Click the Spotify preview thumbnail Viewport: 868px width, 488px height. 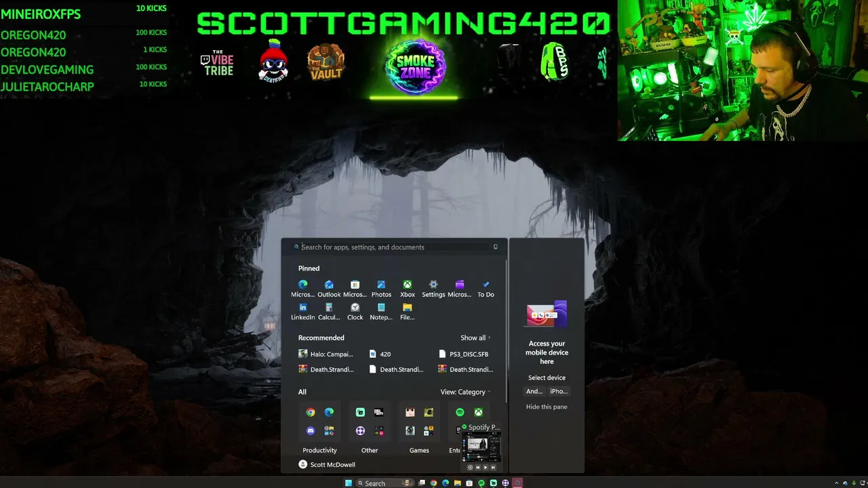[x=481, y=448]
